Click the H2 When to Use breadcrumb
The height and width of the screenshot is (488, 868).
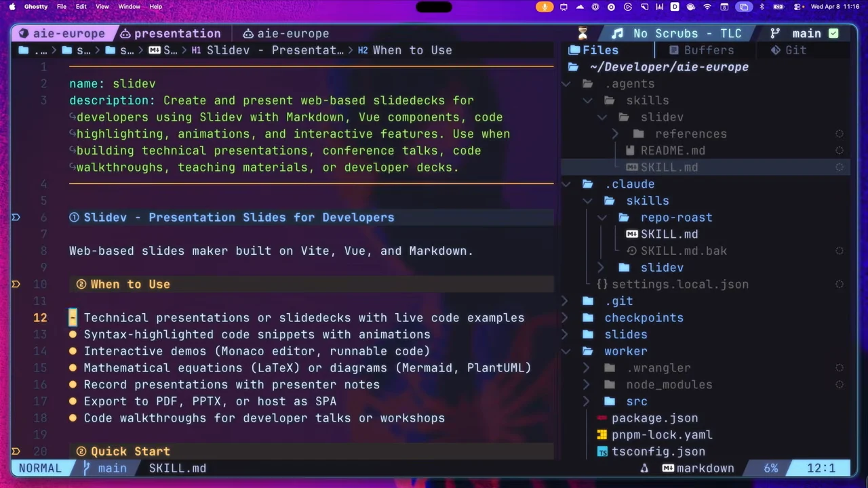pos(404,50)
